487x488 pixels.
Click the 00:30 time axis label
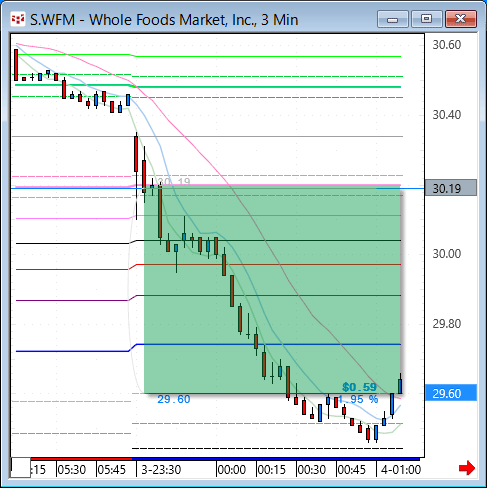pos(312,470)
